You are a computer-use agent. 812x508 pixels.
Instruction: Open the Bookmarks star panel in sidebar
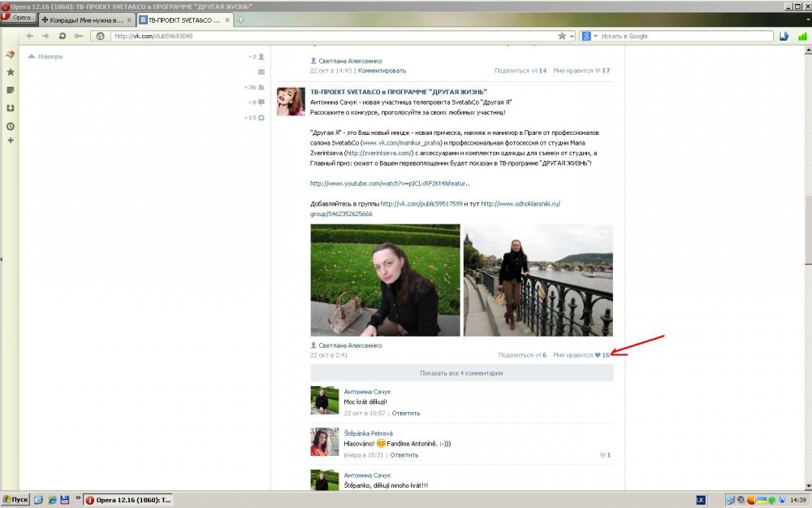[11, 72]
